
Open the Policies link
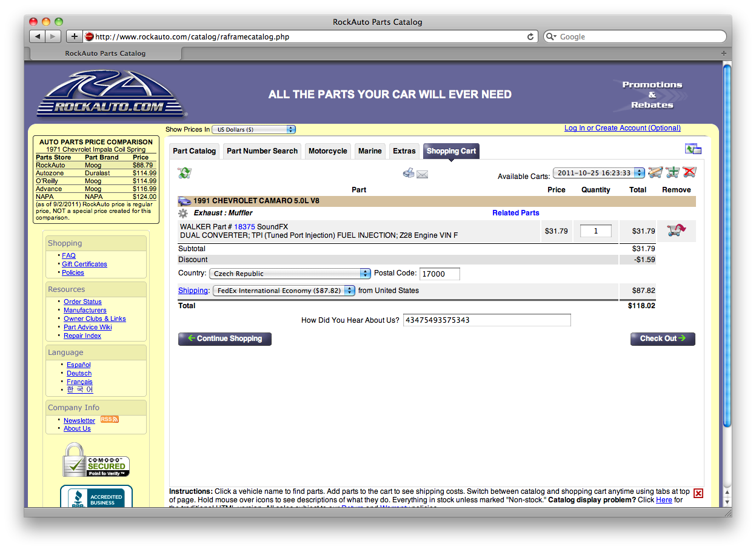pyautogui.click(x=73, y=273)
